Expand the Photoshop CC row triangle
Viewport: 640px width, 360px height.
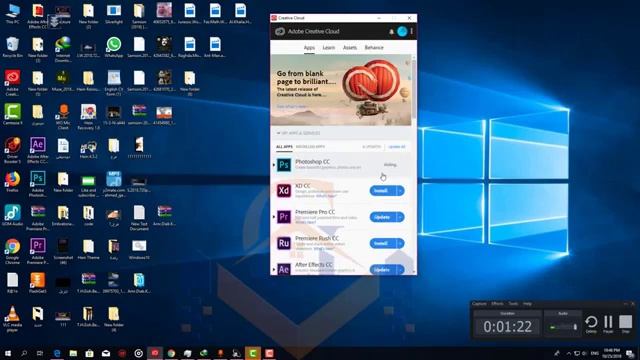274,165
